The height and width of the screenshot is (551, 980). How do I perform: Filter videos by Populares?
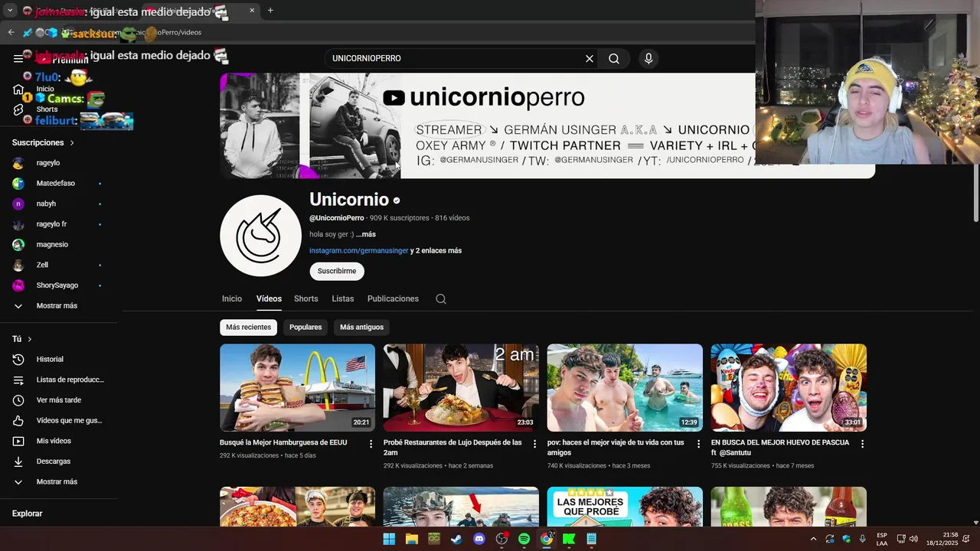pyautogui.click(x=305, y=327)
